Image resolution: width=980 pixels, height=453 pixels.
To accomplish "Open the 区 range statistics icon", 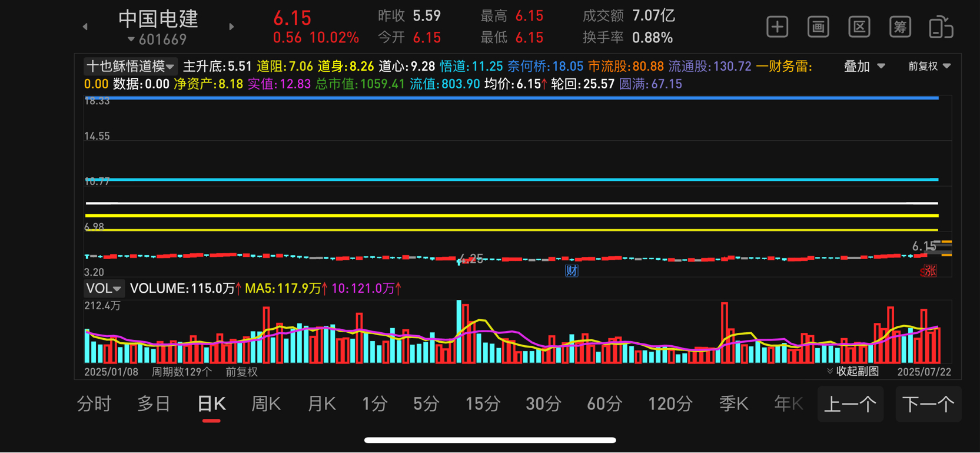I will pos(859,27).
